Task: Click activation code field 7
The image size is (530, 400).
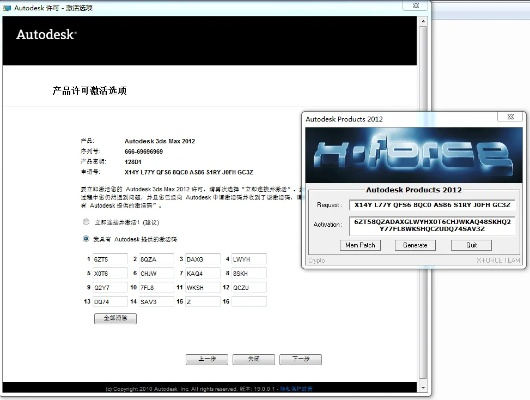Action: point(203,273)
